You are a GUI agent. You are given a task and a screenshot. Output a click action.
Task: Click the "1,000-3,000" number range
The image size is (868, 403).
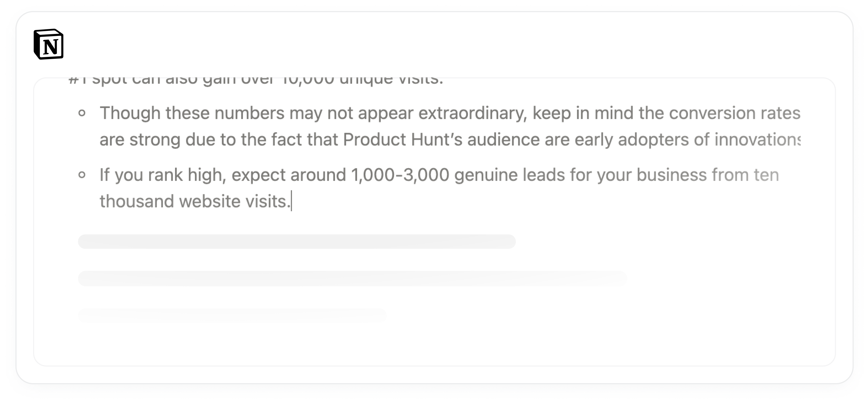pyautogui.click(x=400, y=175)
